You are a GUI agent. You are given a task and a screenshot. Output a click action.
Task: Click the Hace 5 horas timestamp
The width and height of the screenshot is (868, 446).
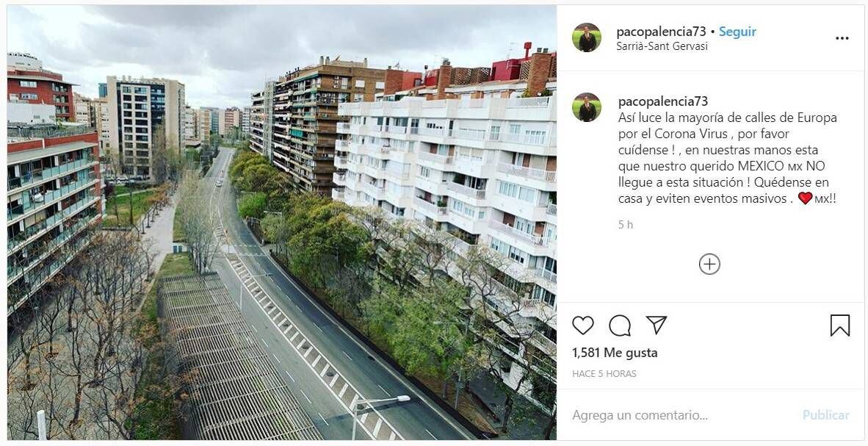coord(604,374)
